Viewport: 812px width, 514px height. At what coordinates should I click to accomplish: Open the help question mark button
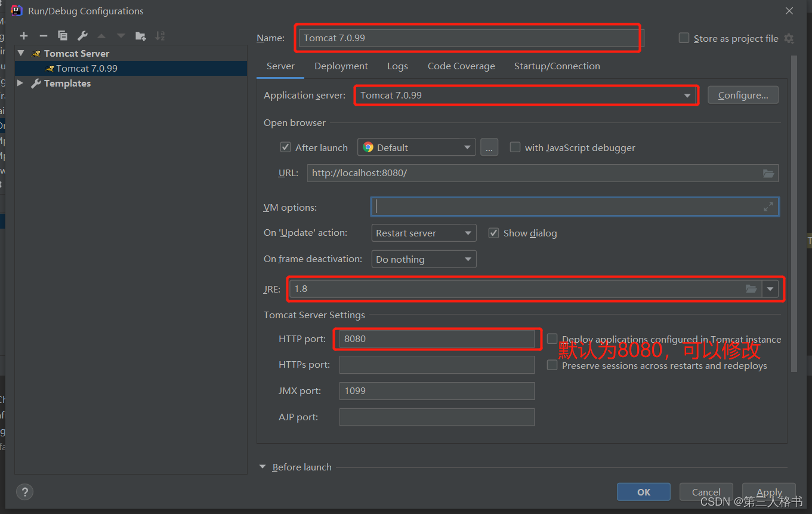(24, 492)
